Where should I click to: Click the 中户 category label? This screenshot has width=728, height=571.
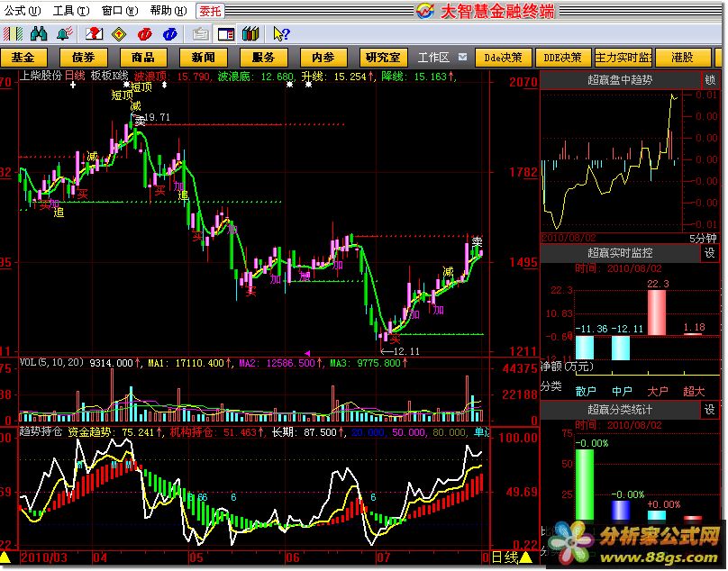621,392
